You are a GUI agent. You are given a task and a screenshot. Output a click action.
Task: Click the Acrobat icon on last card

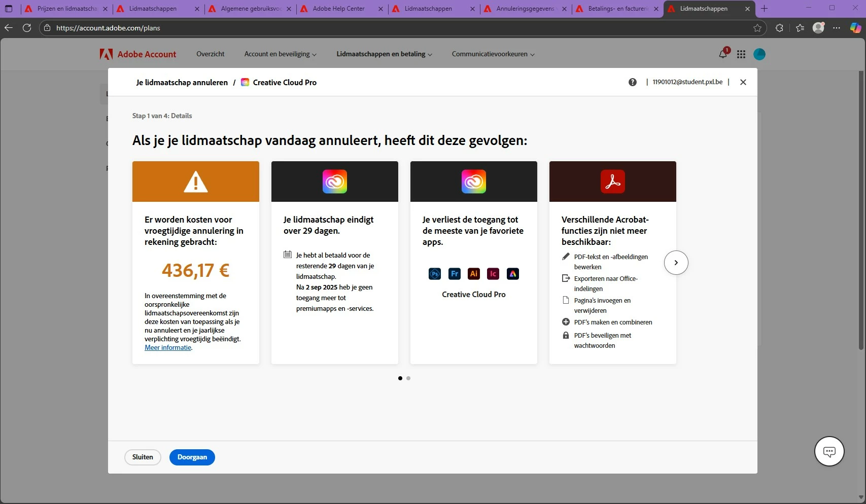[613, 182]
